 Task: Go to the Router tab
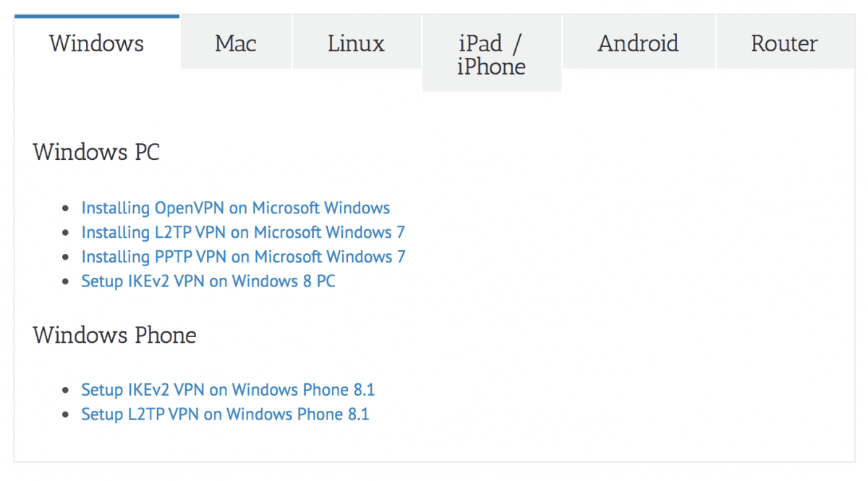tap(784, 43)
